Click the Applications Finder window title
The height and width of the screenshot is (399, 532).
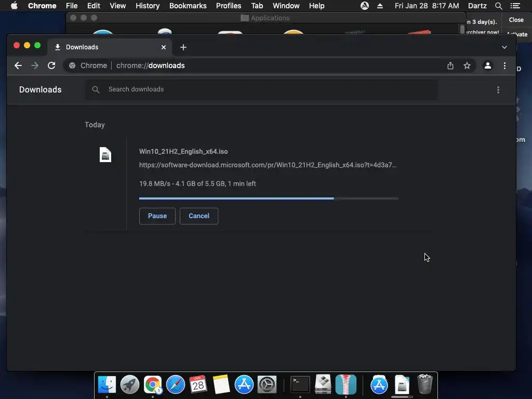[270, 18]
